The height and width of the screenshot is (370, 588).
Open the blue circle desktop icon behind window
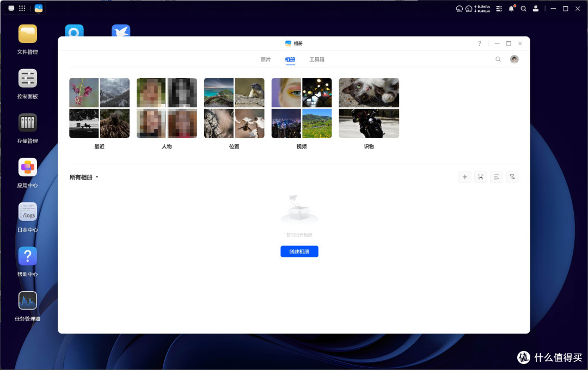[74, 30]
